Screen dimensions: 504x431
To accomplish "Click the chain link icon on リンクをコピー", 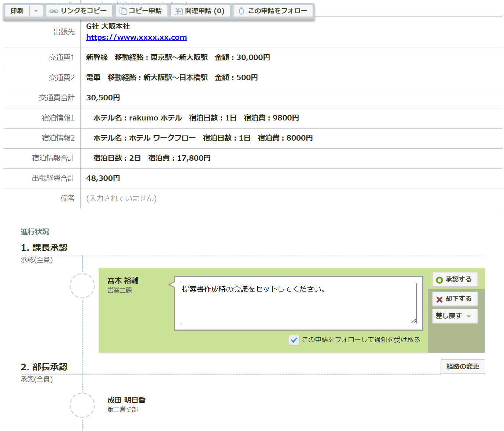I will pos(54,11).
